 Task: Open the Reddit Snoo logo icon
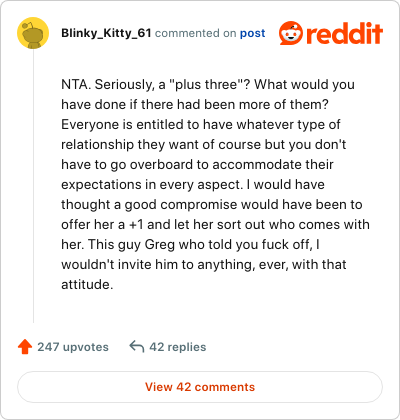[291, 33]
